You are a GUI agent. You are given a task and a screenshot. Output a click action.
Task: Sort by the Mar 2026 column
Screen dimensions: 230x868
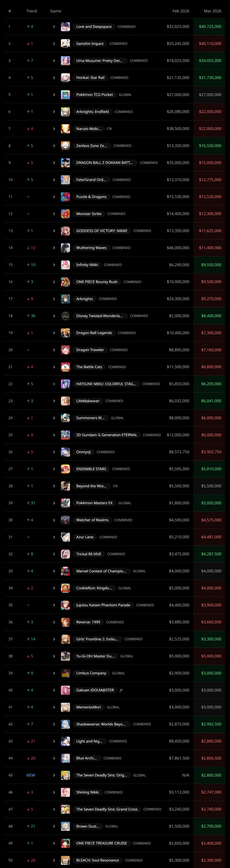212,11
